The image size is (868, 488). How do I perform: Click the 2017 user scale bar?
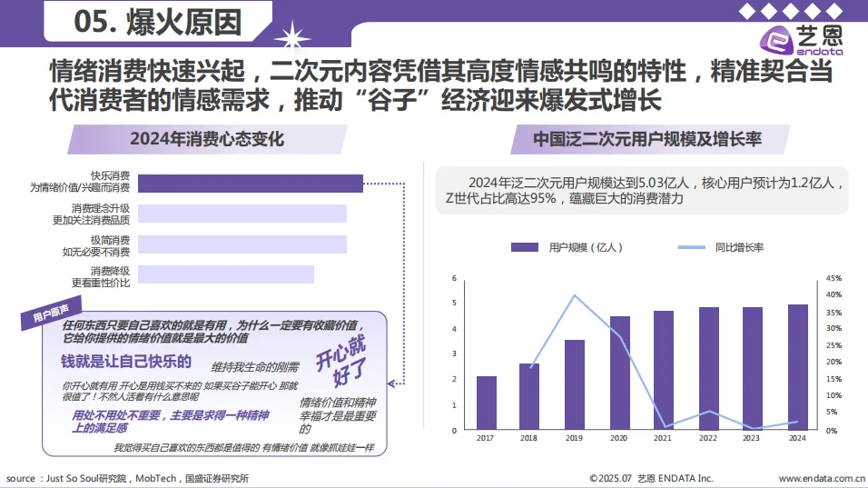(x=486, y=403)
